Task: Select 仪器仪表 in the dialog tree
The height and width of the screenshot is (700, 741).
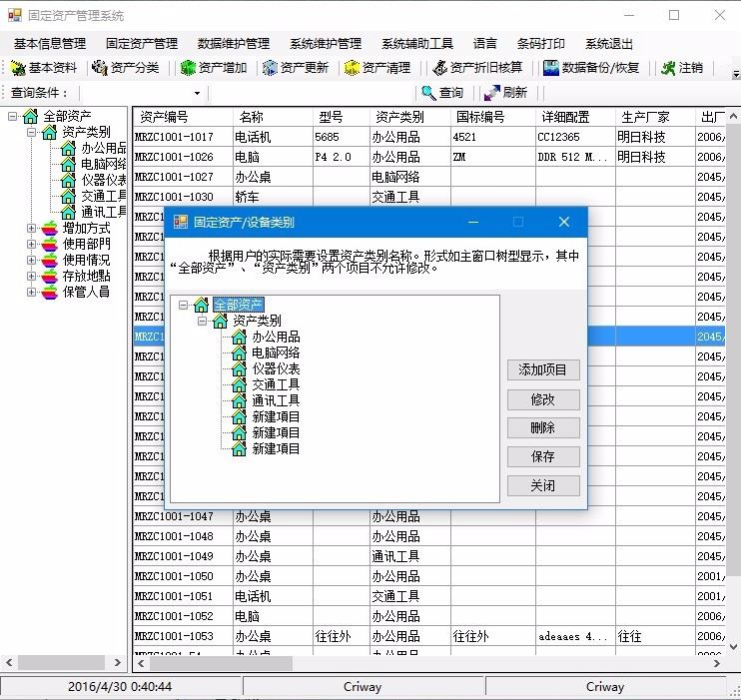Action: point(276,368)
